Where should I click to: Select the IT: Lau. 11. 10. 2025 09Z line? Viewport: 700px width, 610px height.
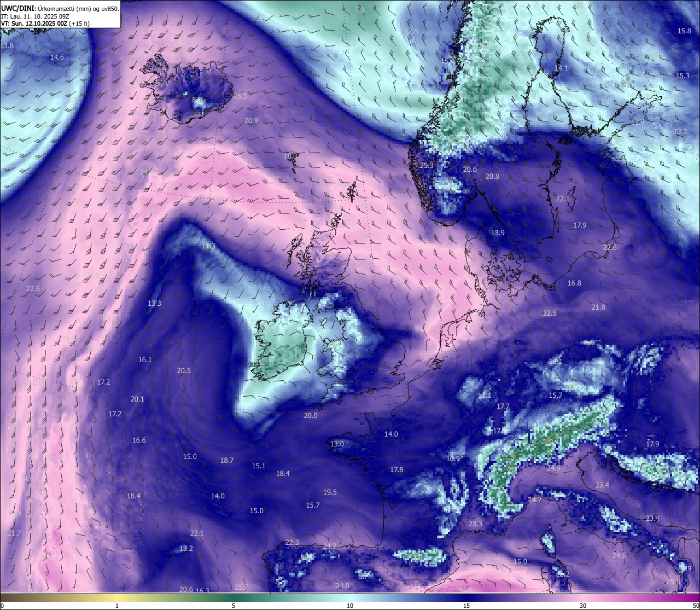[x=36, y=16]
